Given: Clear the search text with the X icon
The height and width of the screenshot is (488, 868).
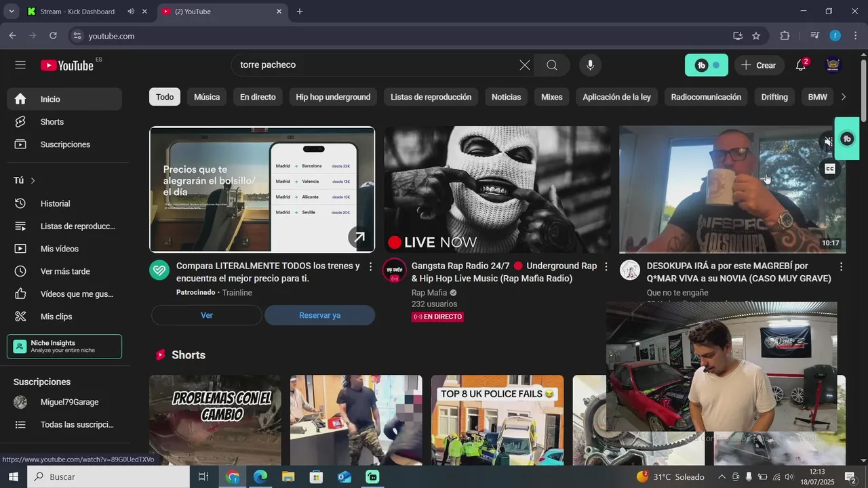Looking at the screenshot, I should point(525,65).
